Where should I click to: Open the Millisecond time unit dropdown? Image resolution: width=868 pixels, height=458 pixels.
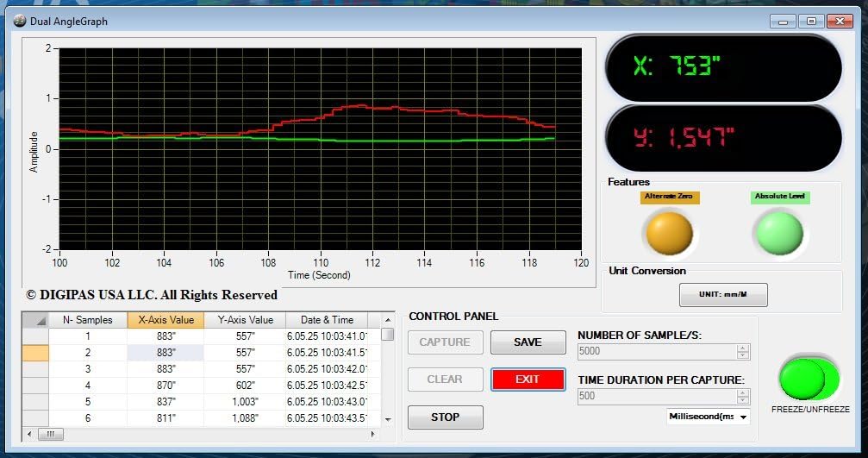tap(708, 417)
